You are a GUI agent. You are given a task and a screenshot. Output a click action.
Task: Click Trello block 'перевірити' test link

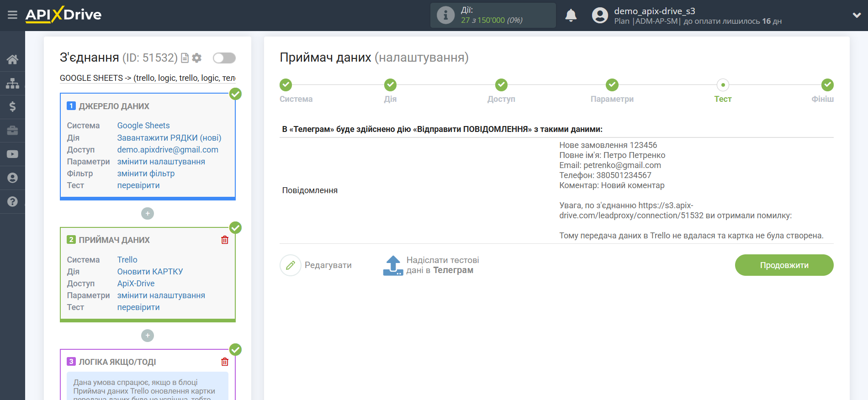[x=138, y=307]
